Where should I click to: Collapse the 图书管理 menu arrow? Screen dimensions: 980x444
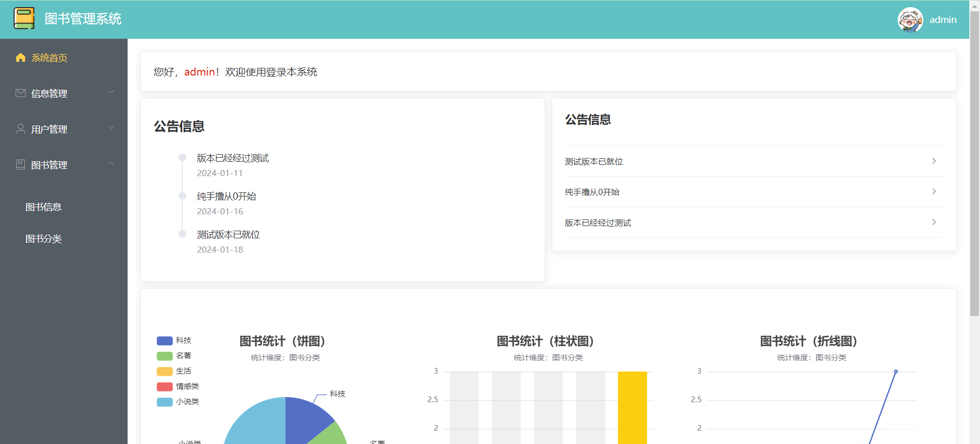tap(111, 163)
